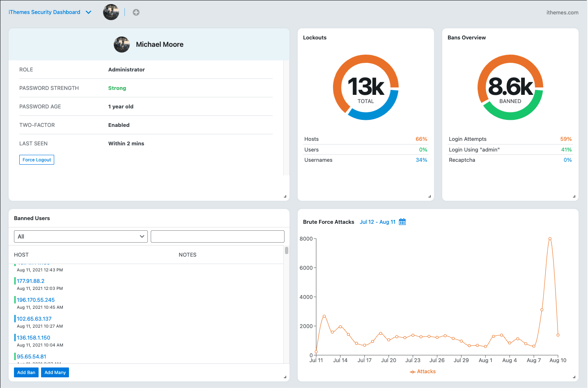This screenshot has width=588, height=388.
Task: Click Michael Moore's avatar in the profile card
Action: tap(122, 44)
